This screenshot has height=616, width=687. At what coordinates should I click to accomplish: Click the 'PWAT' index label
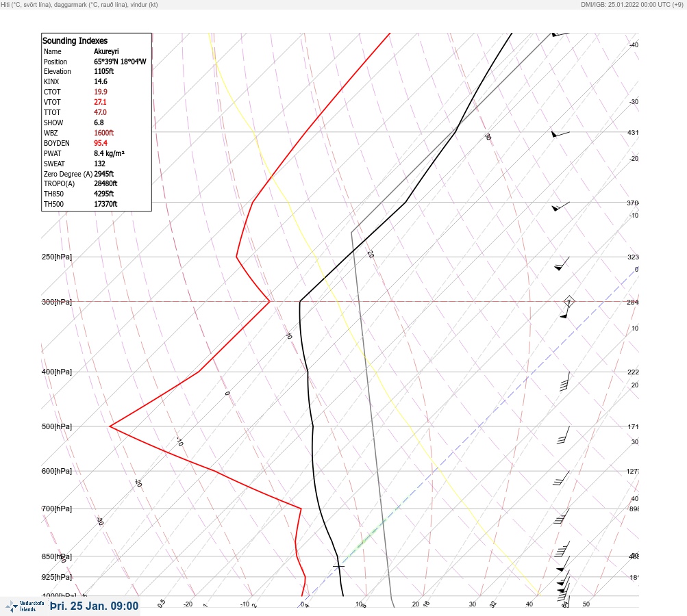(52, 153)
